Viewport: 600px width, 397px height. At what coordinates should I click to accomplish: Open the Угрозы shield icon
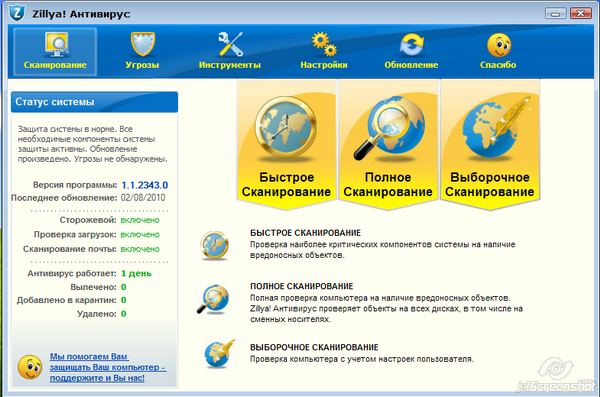tap(142, 44)
